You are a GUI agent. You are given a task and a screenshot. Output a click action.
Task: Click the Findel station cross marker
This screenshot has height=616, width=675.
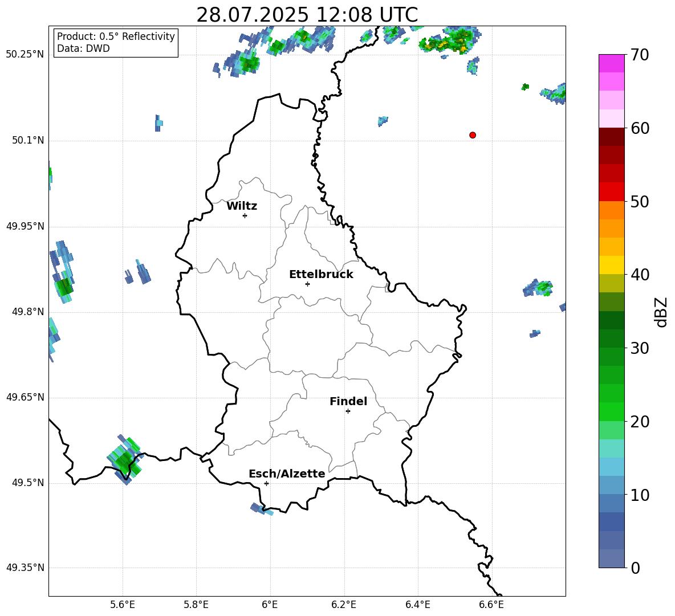pos(348,411)
